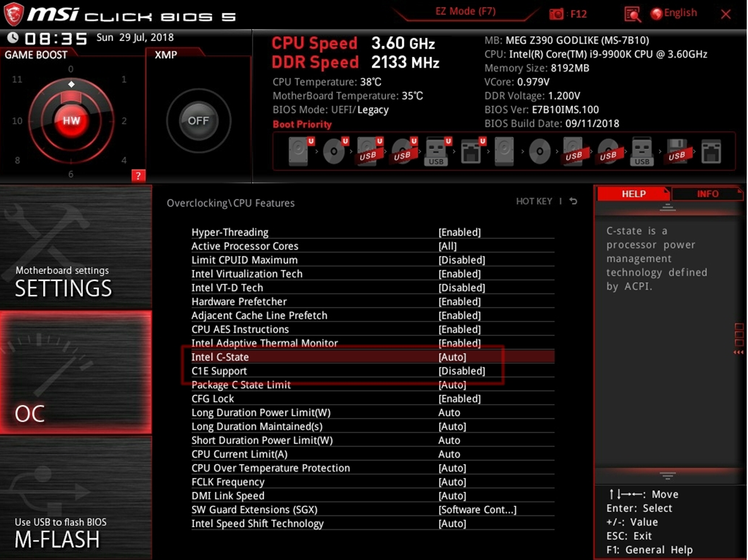Click the help panel scroll-up handle
The width and height of the screenshot is (748, 560).
667,207
